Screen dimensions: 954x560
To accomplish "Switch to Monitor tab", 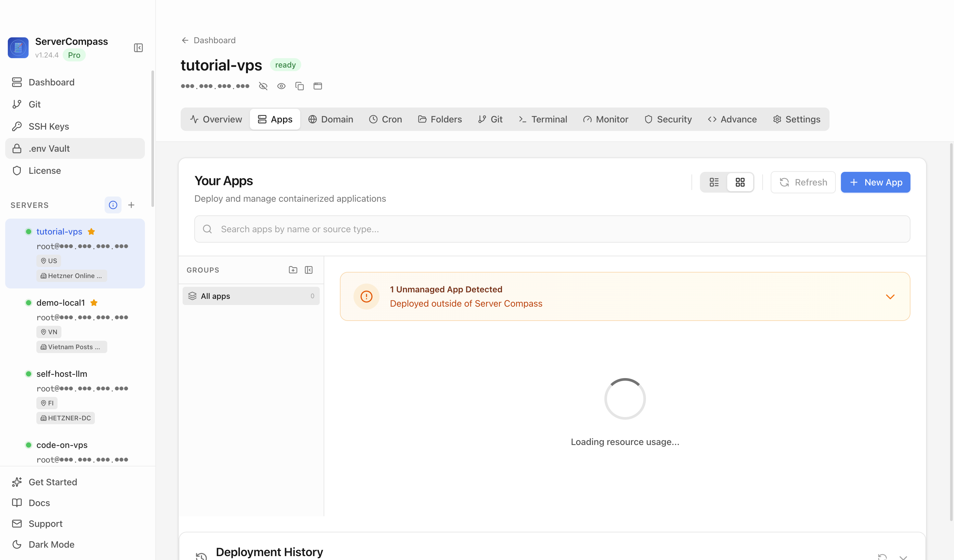I will pos(606,119).
